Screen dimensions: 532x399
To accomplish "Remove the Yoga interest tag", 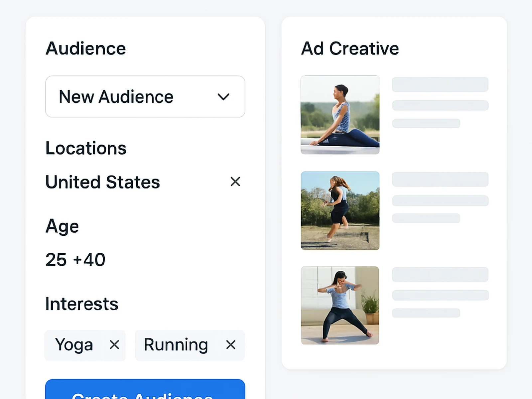I will coord(114,345).
